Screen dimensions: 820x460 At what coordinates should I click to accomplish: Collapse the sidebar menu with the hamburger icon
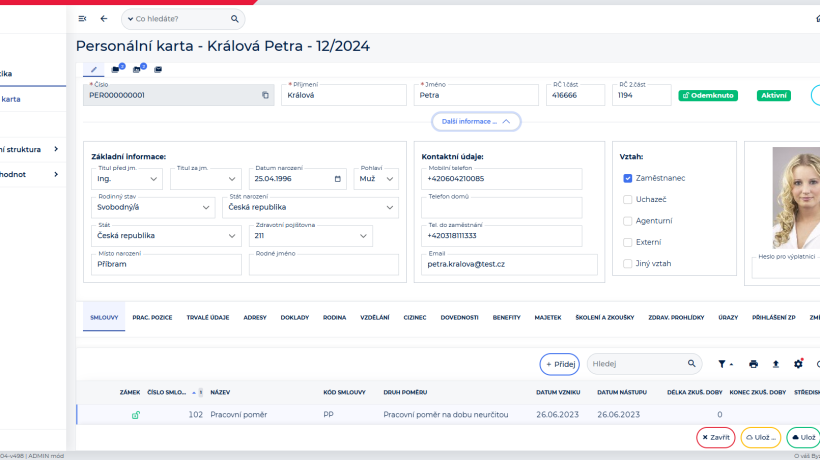pos(82,19)
